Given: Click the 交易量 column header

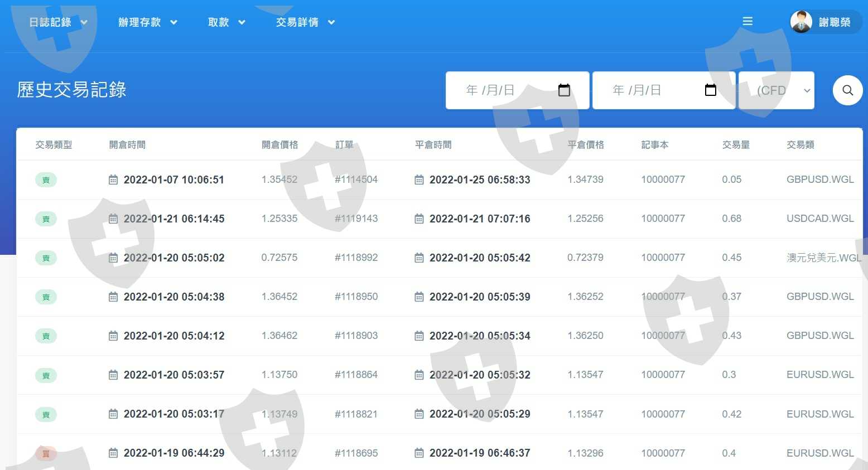Looking at the screenshot, I should click(735, 145).
